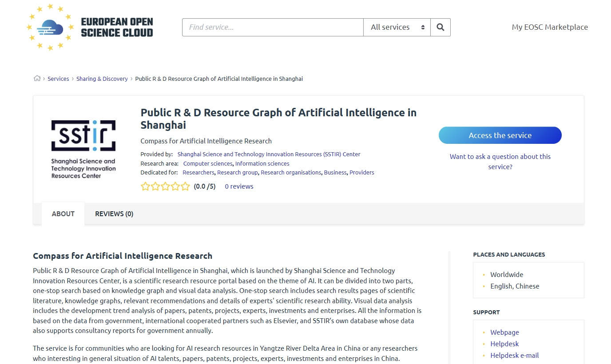Click the Access the service button
This screenshot has width=611, height=364.
(x=500, y=135)
